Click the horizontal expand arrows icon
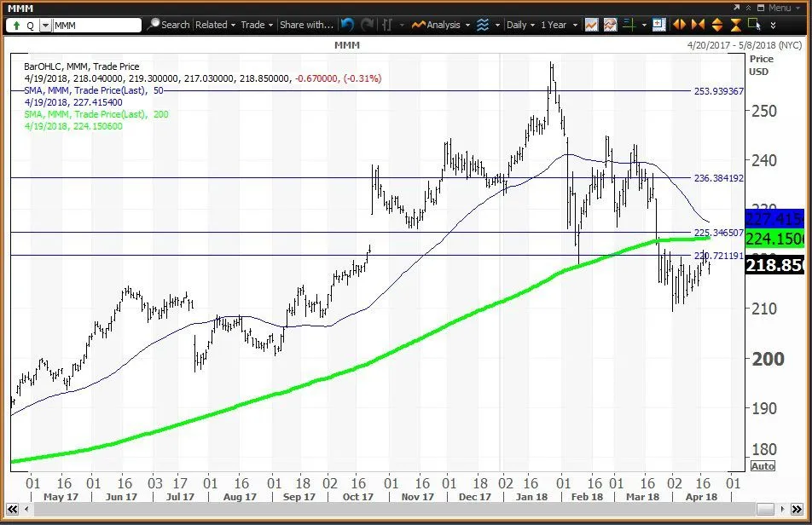The image size is (812, 525). click(679, 25)
